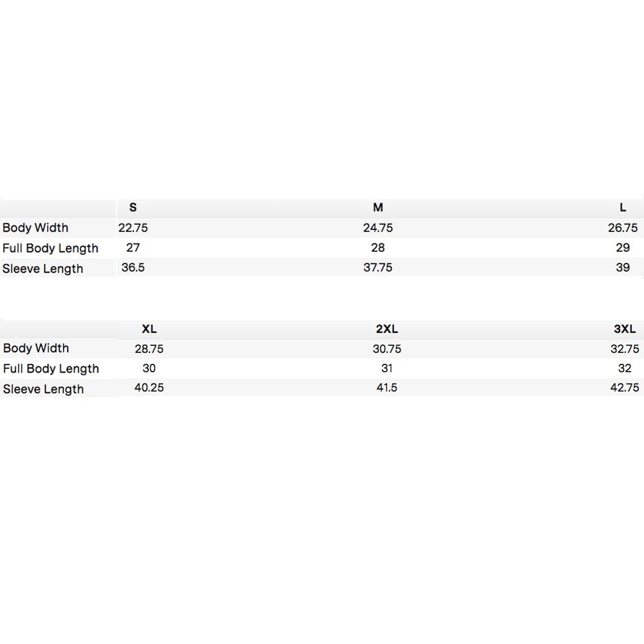Click Full Body Length label in S/M/L table
The height and width of the screenshot is (644, 644).
(50, 248)
